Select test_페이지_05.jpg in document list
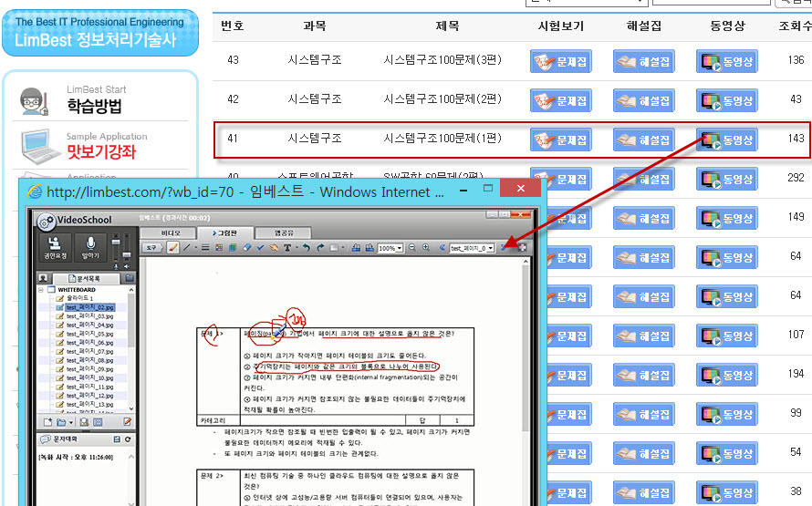The height and width of the screenshot is (506, 812). [x=89, y=334]
